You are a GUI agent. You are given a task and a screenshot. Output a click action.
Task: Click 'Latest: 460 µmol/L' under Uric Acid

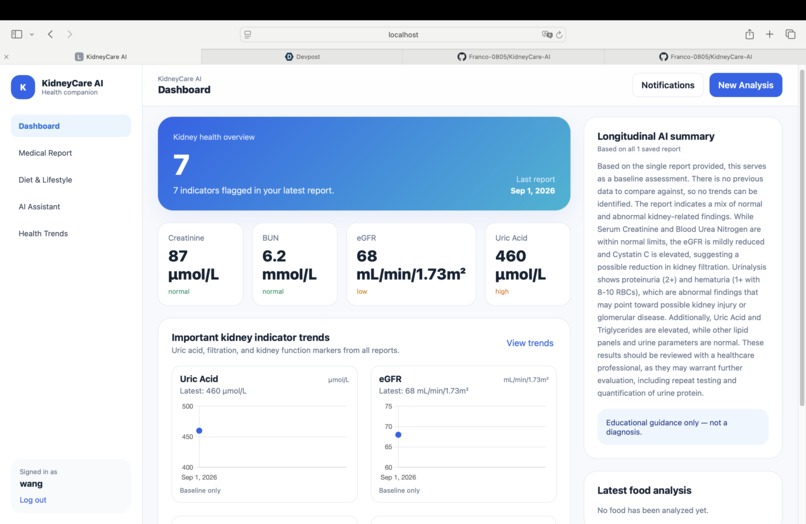point(213,391)
